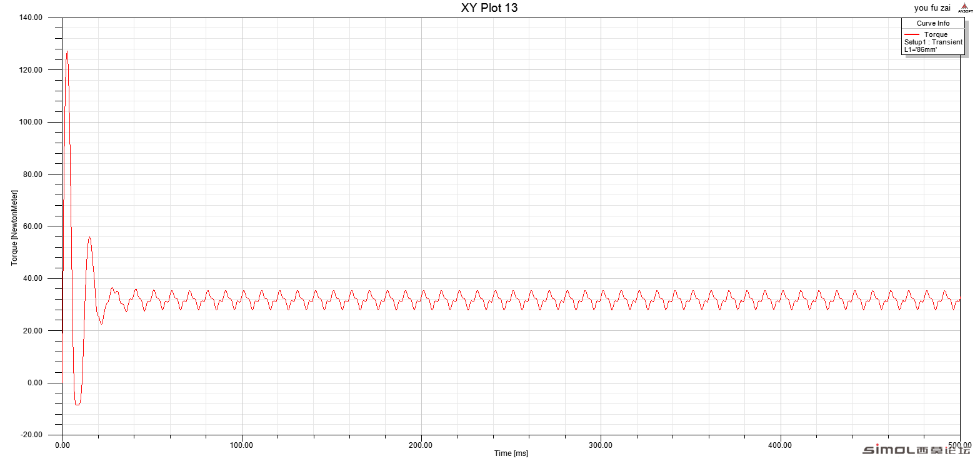980x461 pixels.
Task: Click the 300.00 X-axis value
Action: click(x=600, y=445)
